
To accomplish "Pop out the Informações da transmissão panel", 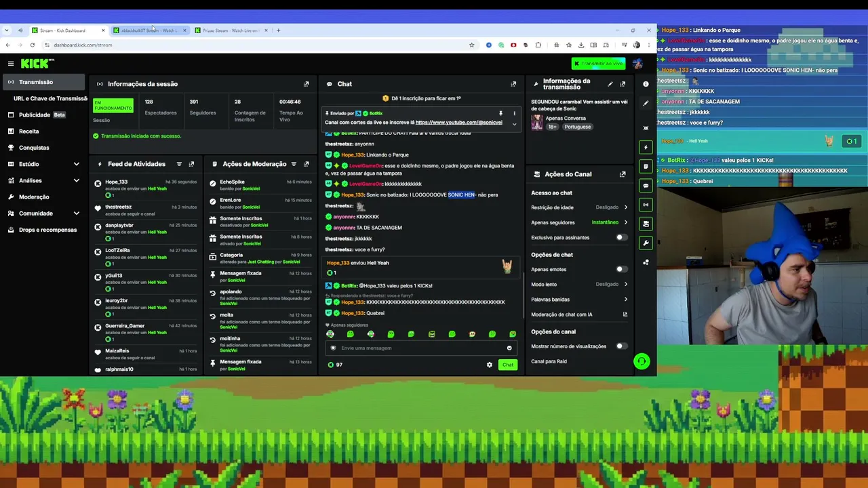I will (623, 84).
